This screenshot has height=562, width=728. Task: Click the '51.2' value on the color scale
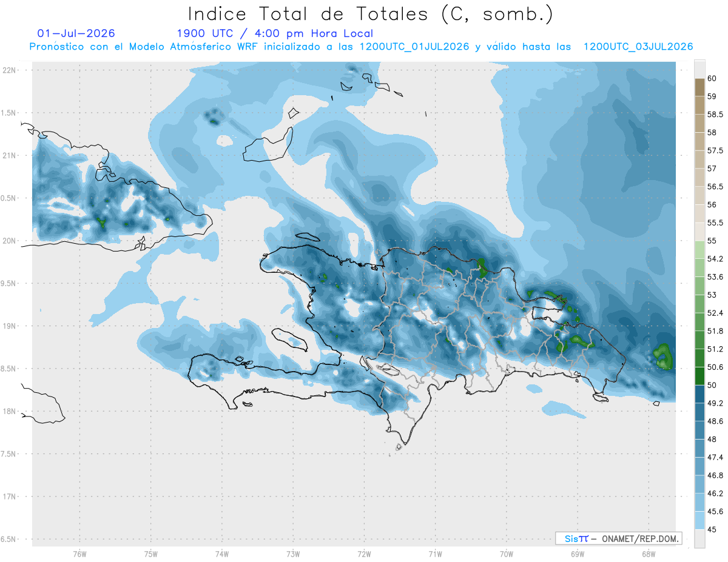point(715,349)
